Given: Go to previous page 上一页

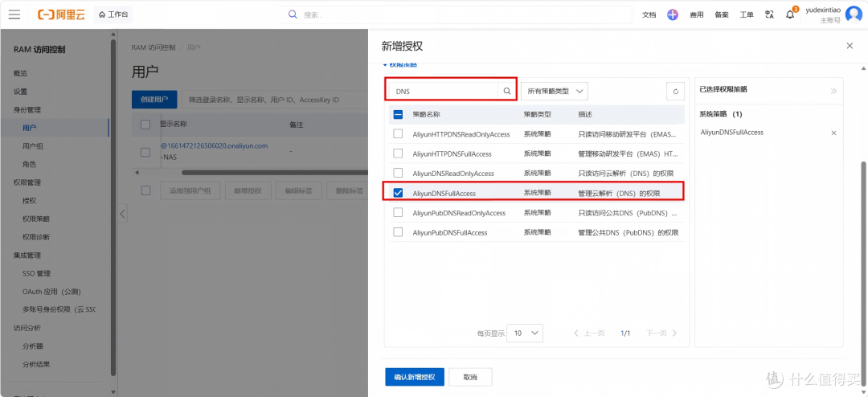Looking at the screenshot, I should point(590,334).
